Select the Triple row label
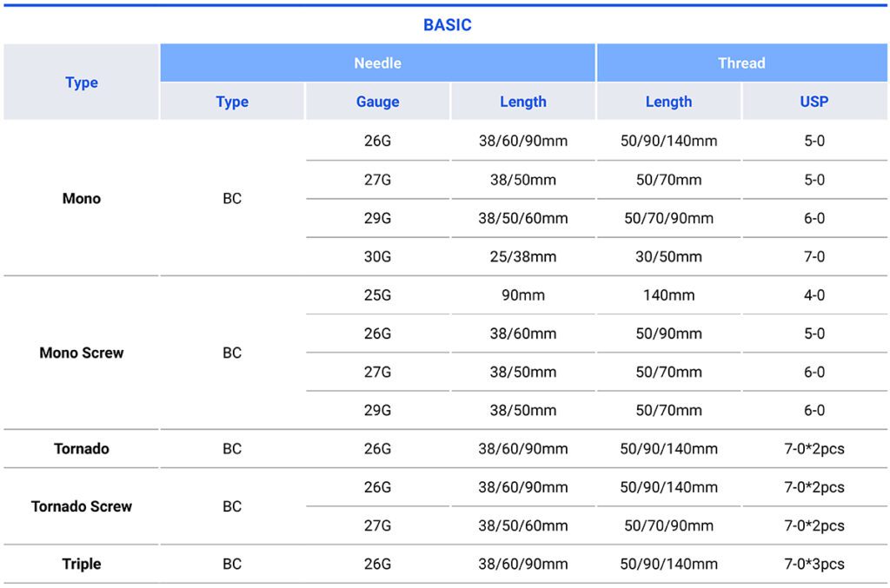 (82, 565)
